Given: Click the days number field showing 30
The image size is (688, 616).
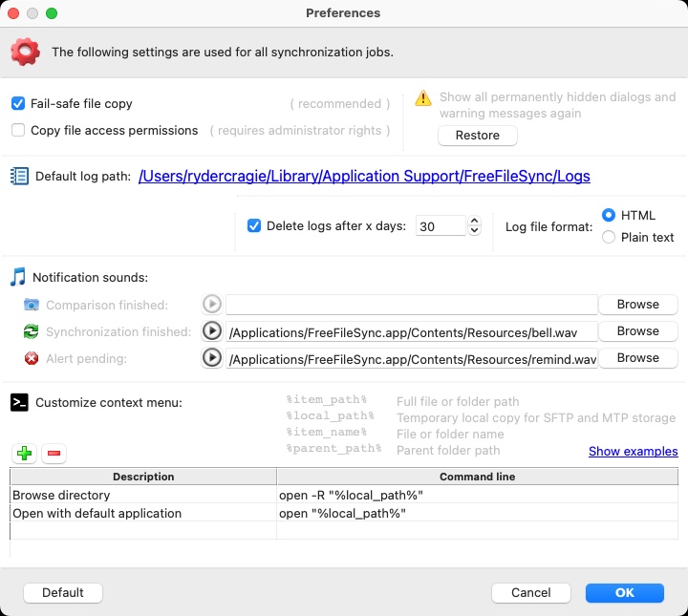Looking at the screenshot, I should 441,225.
